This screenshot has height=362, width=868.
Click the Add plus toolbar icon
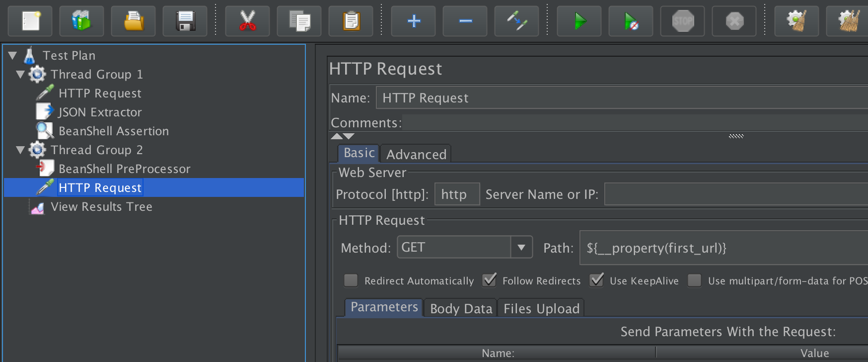coord(413,21)
